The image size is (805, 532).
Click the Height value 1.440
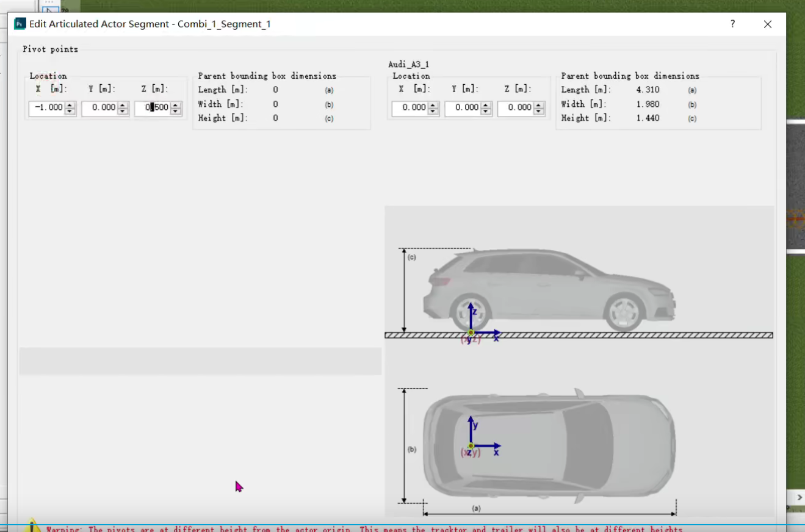(648, 118)
